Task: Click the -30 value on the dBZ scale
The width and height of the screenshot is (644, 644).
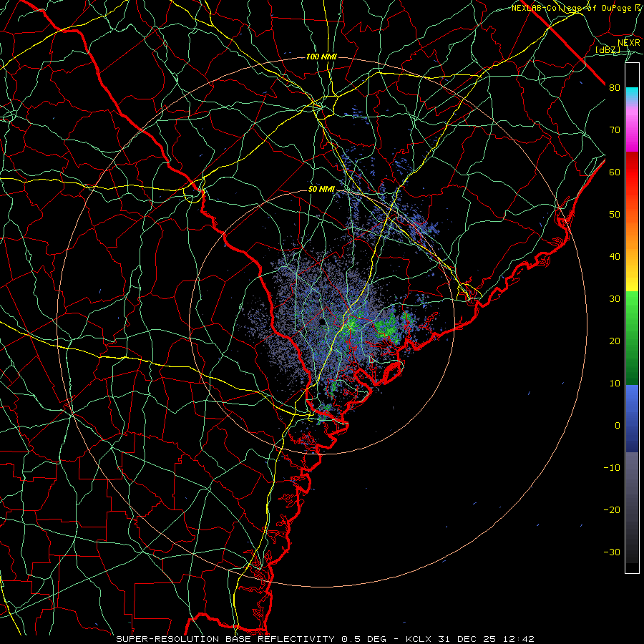Action: pyautogui.click(x=612, y=552)
